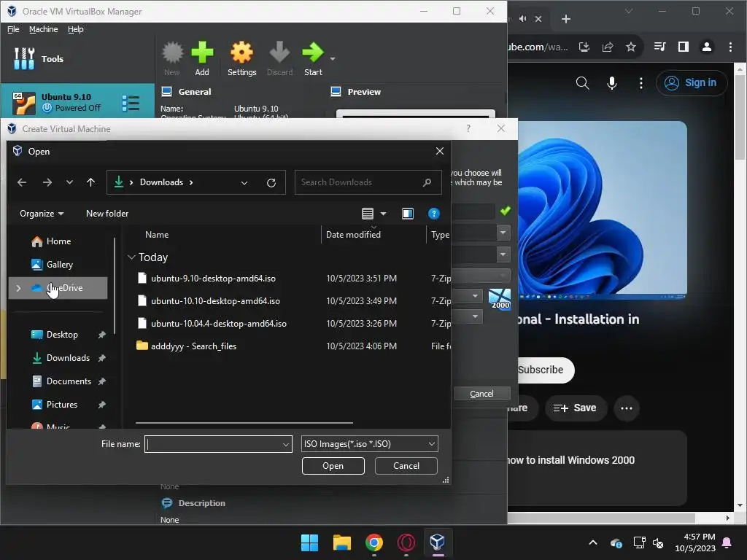Select Gallery in navigation pane
The height and width of the screenshot is (560, 747).
(58, 265)
